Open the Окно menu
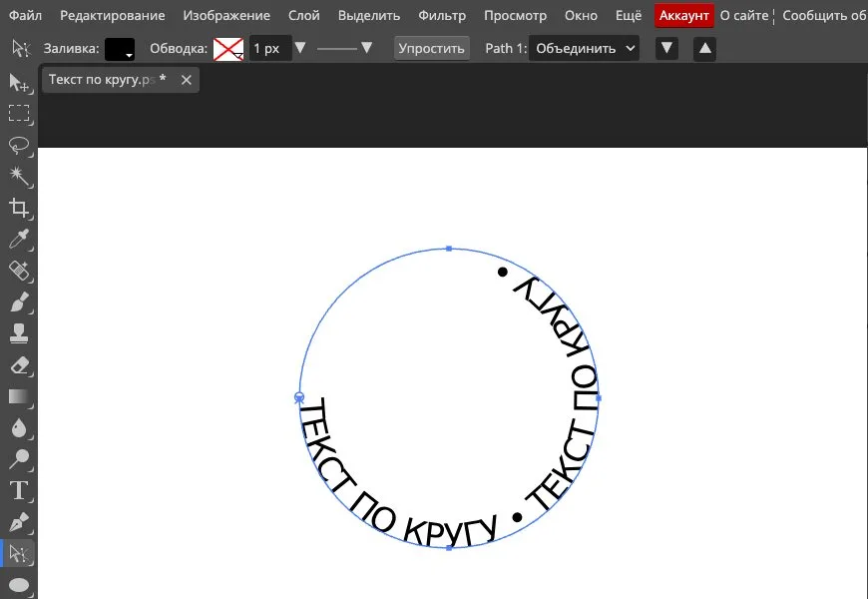This screenshot has height=599, width=868. (581, 16)
